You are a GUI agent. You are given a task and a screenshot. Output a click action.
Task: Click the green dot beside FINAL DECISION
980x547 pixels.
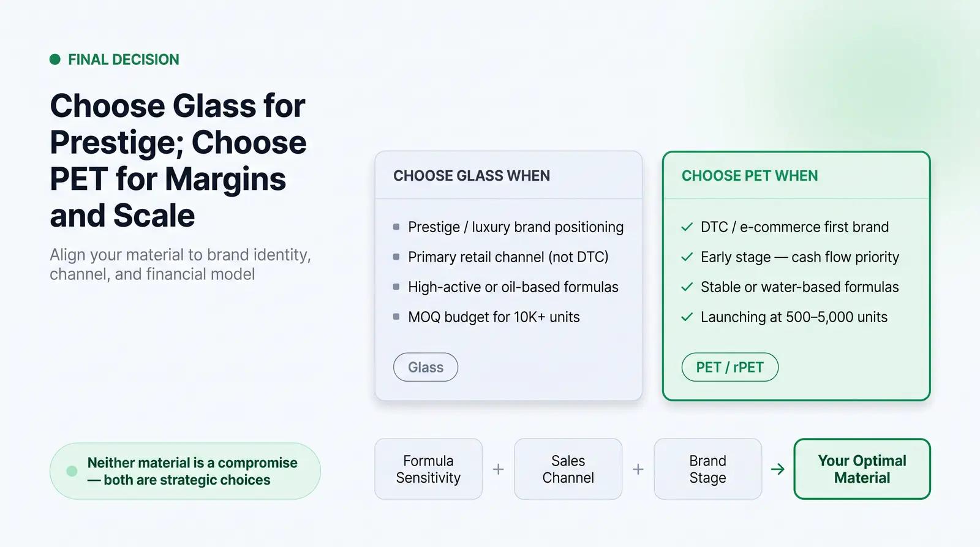point(55,59)
